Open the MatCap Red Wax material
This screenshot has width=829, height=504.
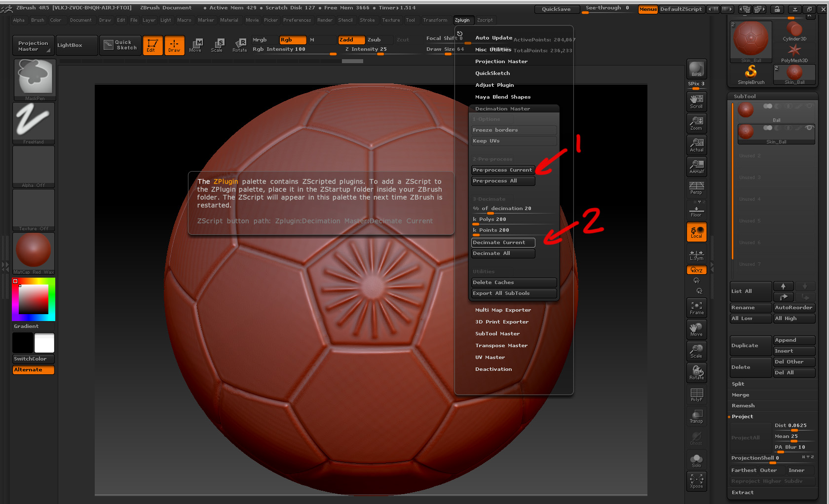point(34,253)
